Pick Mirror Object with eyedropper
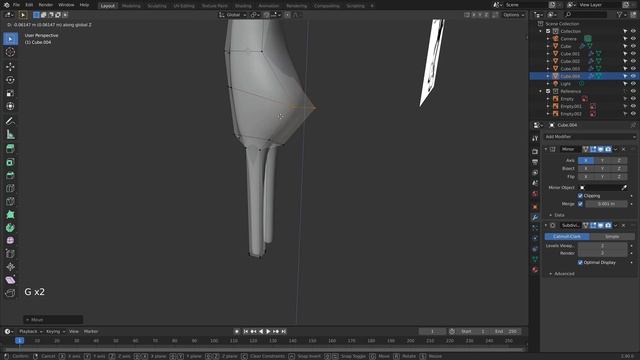The width and height of the screenshot is (640, 360). click(x=624, y=187)
